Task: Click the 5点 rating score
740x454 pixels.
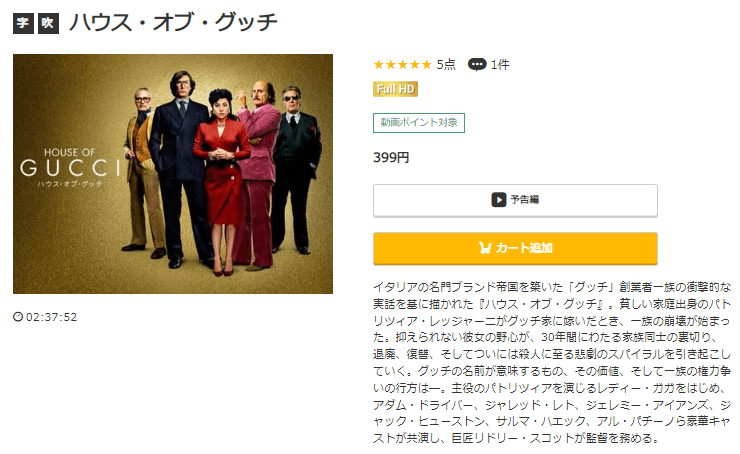Action: [x=446, y=65]
